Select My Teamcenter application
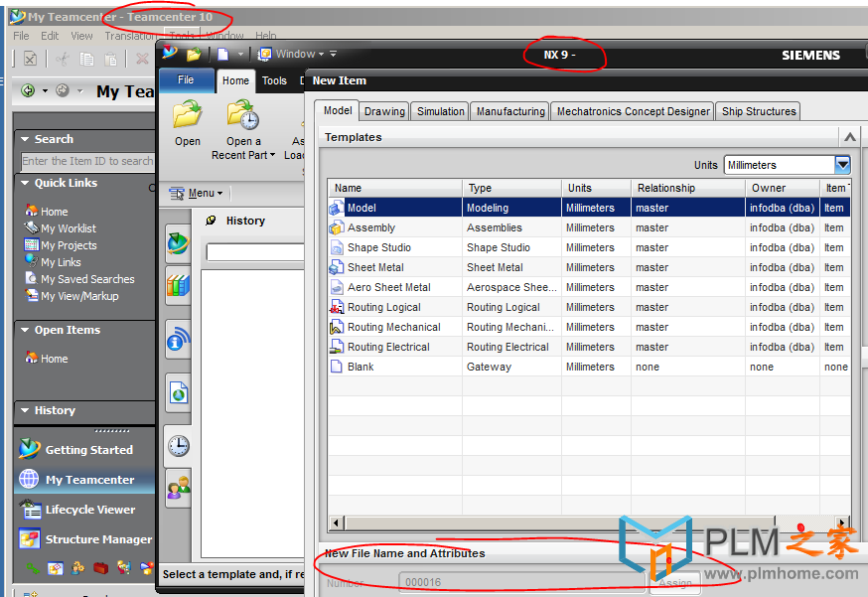The image size is (868, 597). click(x=85, y=480)
